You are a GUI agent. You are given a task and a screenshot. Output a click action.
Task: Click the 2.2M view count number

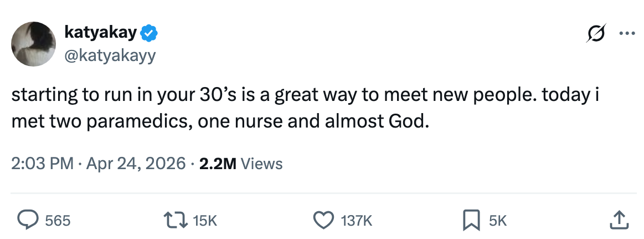click(x=217, y=164)
